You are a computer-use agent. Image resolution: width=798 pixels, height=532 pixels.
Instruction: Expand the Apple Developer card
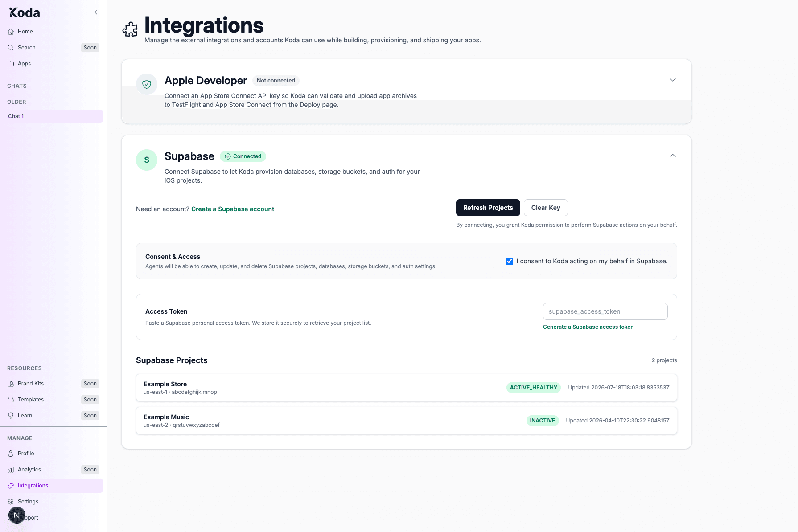673,80
